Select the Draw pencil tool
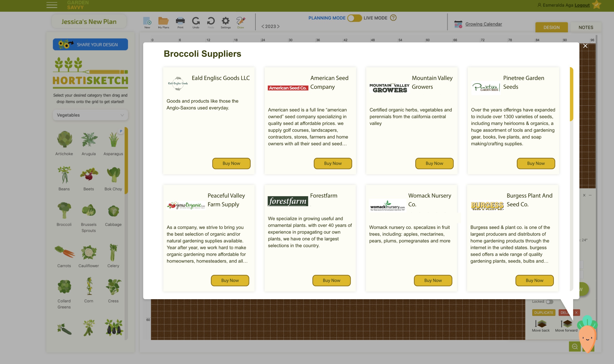This screenshot has height=364, width=614. click(x=241, y=21)
